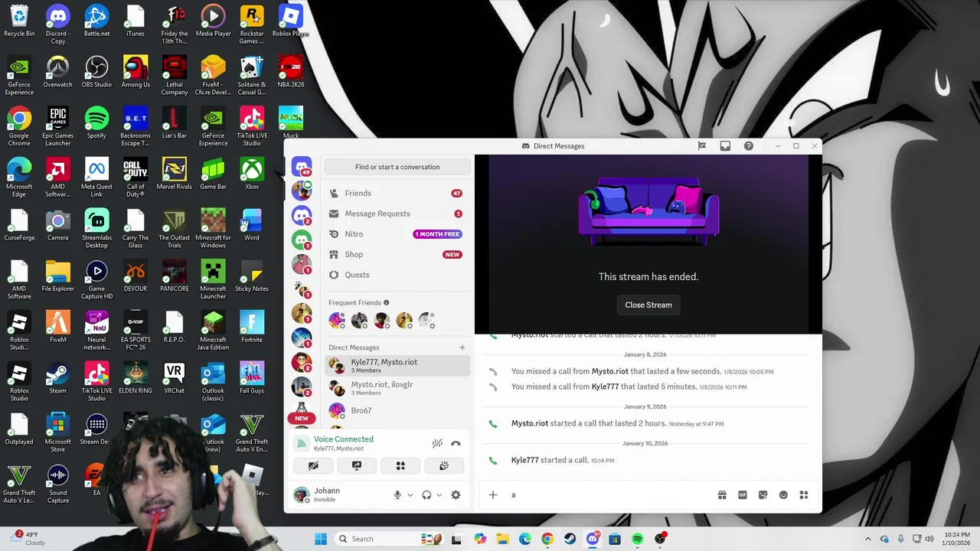
Task: Open Google Chrome desktop icon
Action: [x=19, y=127]
